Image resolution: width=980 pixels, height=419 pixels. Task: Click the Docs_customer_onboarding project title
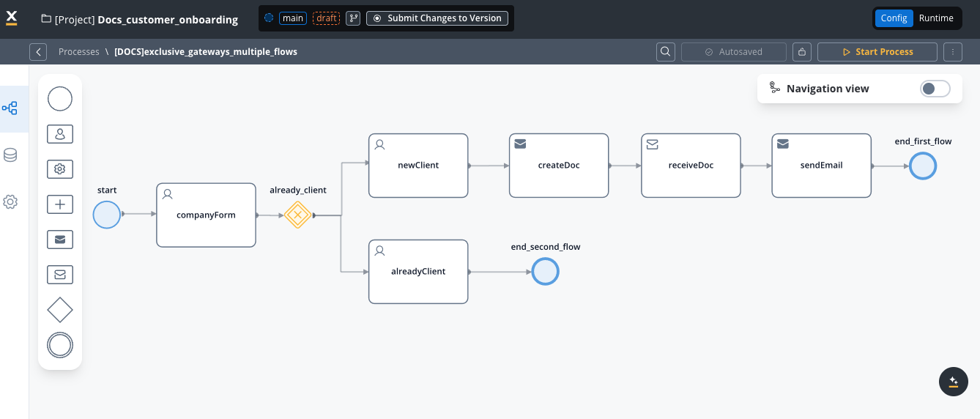[168, 20]
